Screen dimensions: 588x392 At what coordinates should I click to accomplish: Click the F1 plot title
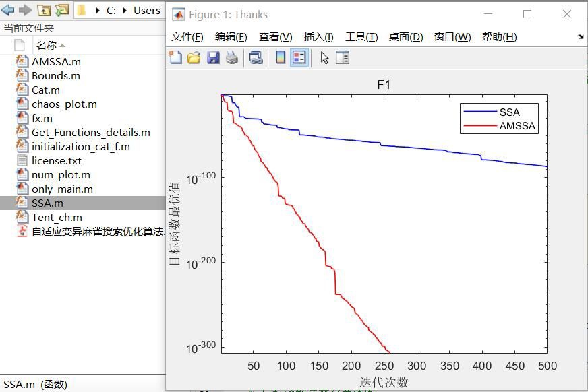(384, 85)
